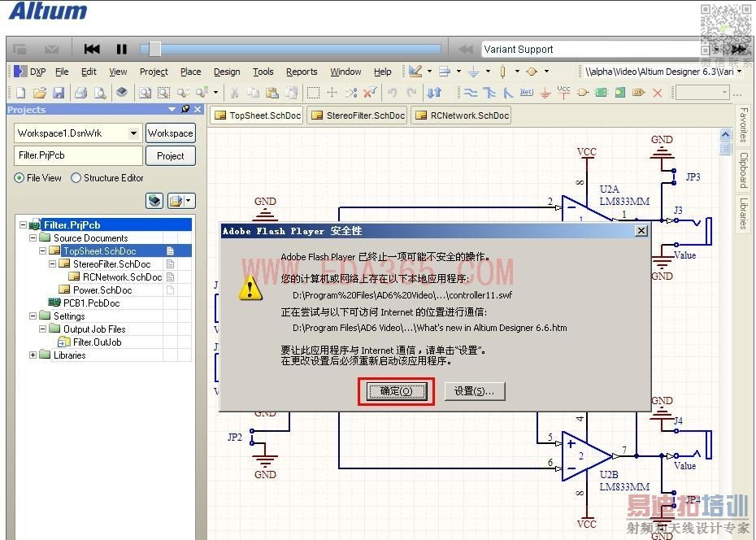This screenshot has width=756, height=540.
Task: Click the alignment tools icon
Action: (445, 72)
